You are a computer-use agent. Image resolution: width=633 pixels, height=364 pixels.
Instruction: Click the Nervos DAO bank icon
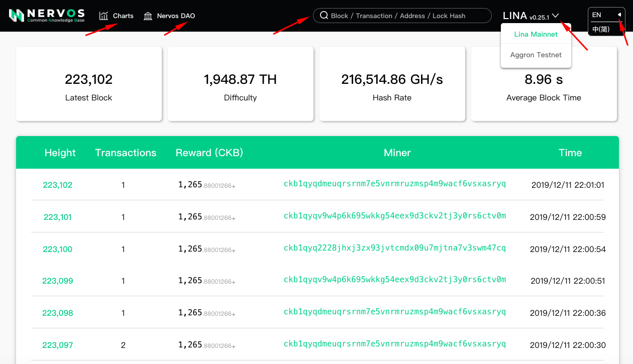click(148, 16)
